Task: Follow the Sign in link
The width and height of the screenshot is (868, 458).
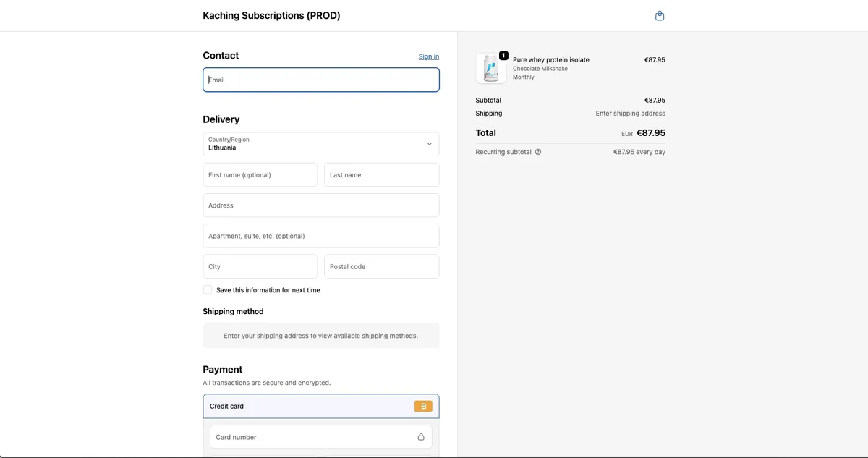Action: (429, 56)
